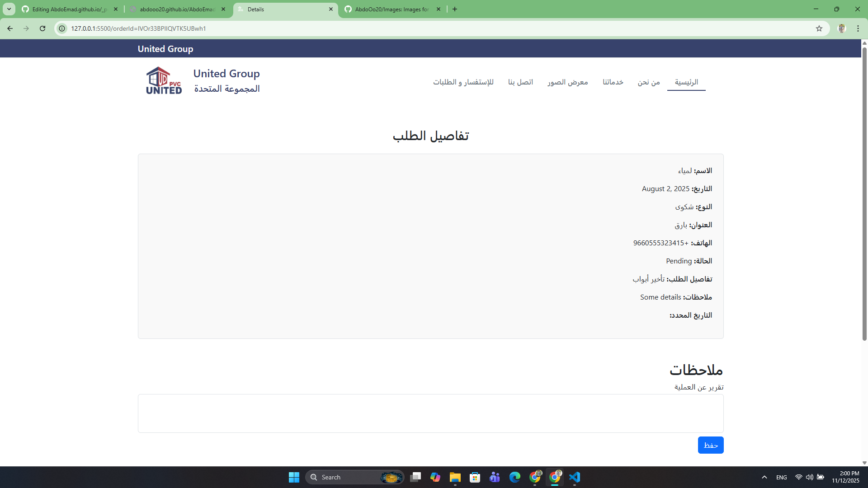Screen dimensions: 868x488
Task: Click inside the تقرير عن العملية text area
Action: tap(429, 413)
